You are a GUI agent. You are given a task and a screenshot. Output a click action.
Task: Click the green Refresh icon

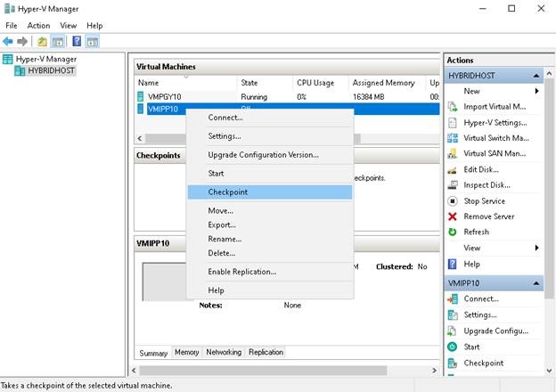point(452,232)
